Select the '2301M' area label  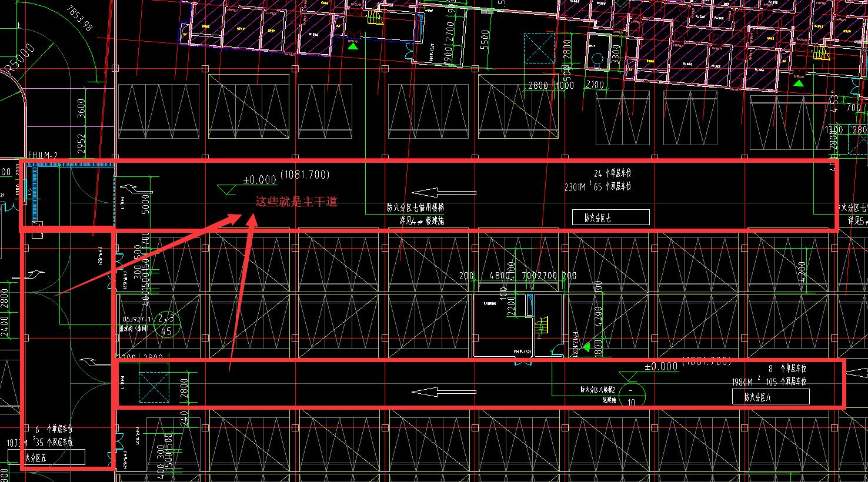(576, 188)
